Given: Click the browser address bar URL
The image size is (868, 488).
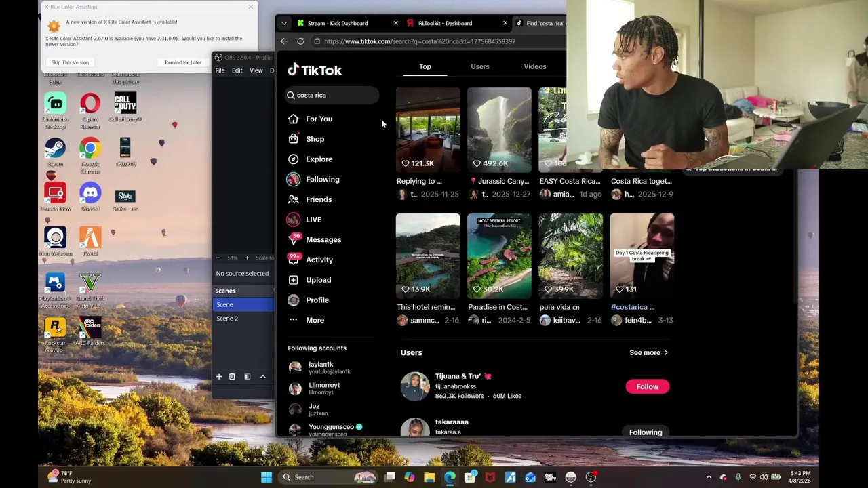Looking at the screenshot, I should 420,41.
